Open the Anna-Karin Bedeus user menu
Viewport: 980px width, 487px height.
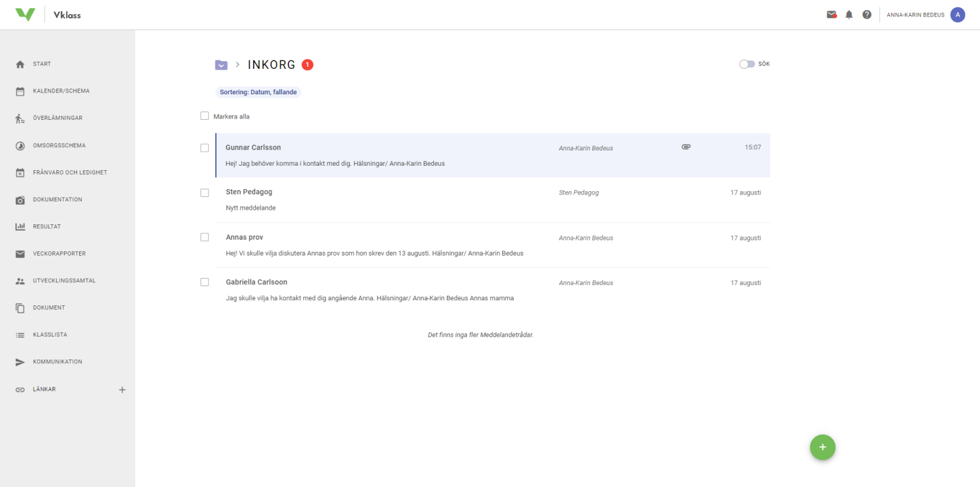[915, 15]
